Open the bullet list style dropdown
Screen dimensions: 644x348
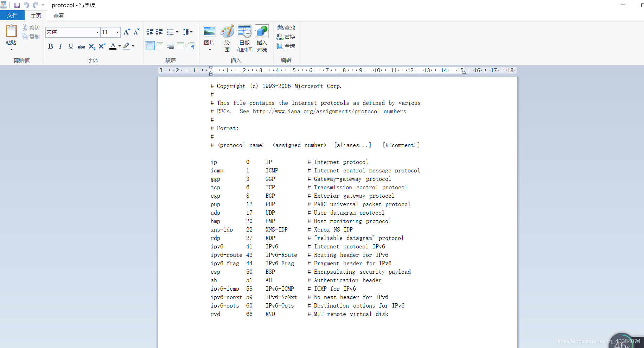coord(177,32)
